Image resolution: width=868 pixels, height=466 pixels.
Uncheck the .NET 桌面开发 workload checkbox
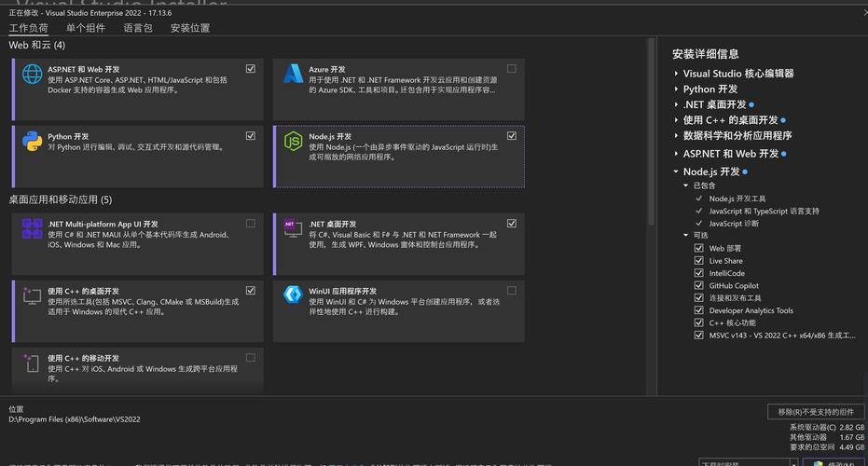coord(512,224)
